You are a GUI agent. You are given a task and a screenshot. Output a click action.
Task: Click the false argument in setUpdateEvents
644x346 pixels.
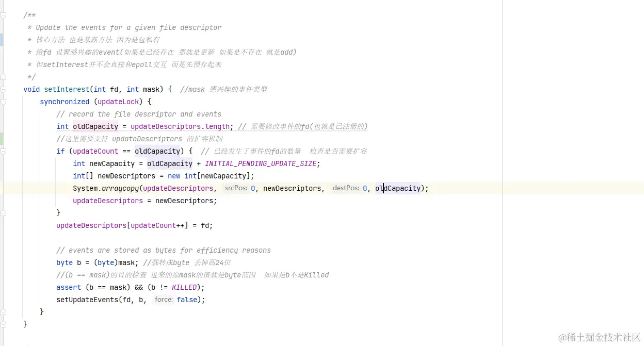pyautogui.click(x=187, y=300)
